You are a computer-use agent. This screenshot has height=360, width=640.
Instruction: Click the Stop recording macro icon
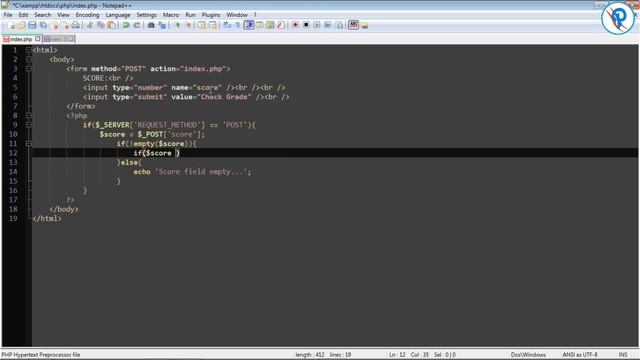(306, 25)
